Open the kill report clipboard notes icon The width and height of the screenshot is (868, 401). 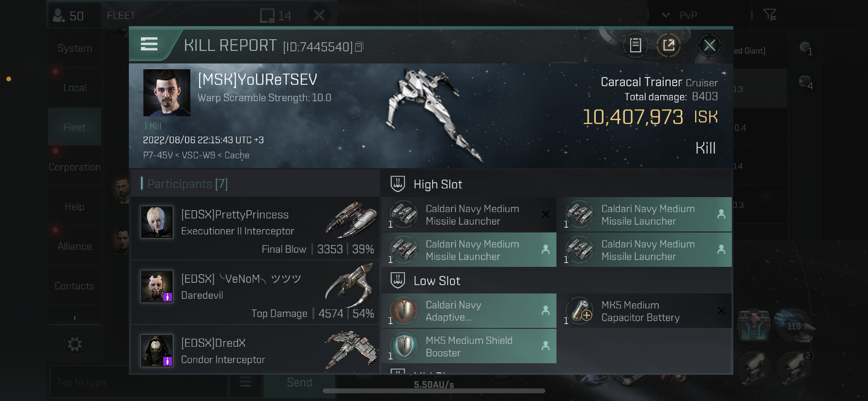(635, 46)
